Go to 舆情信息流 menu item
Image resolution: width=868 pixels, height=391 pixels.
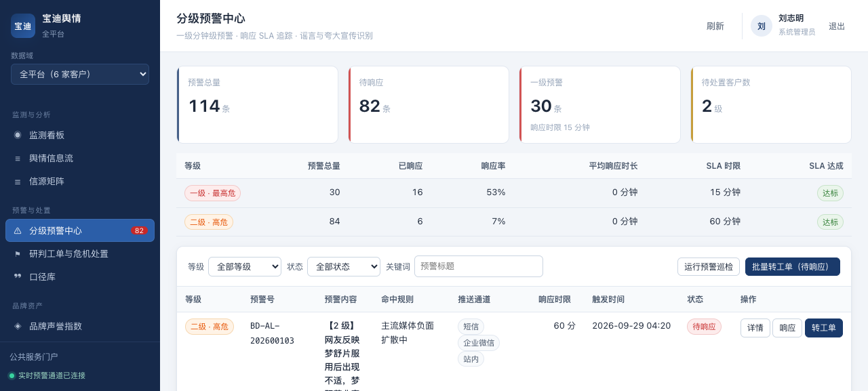coord(80,158)
